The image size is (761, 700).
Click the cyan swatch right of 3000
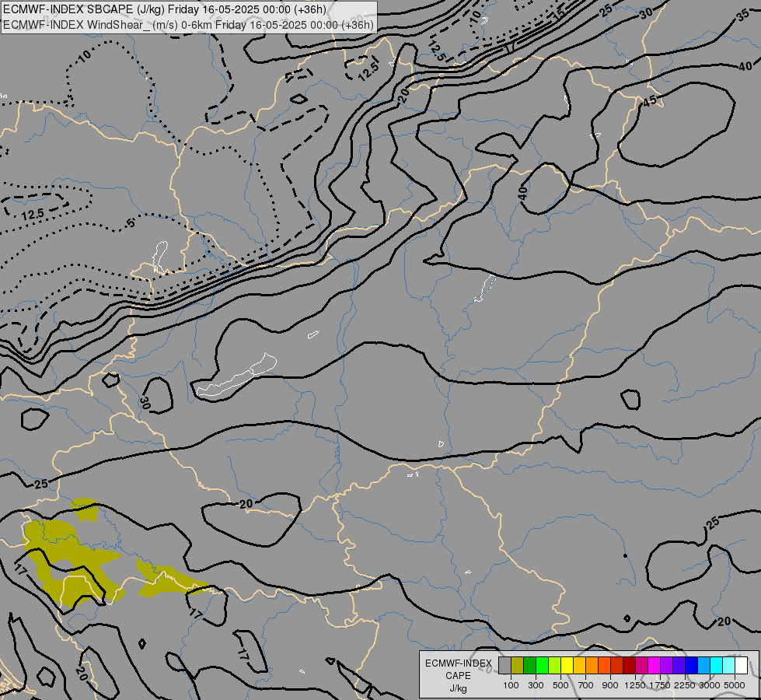click(717, 665)
